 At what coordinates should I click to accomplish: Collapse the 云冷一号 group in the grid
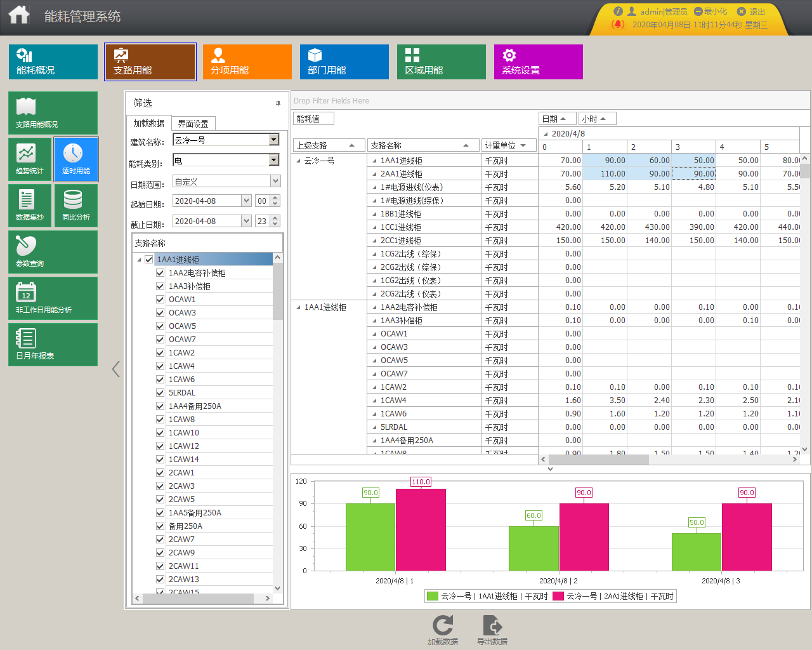point(299,161)
